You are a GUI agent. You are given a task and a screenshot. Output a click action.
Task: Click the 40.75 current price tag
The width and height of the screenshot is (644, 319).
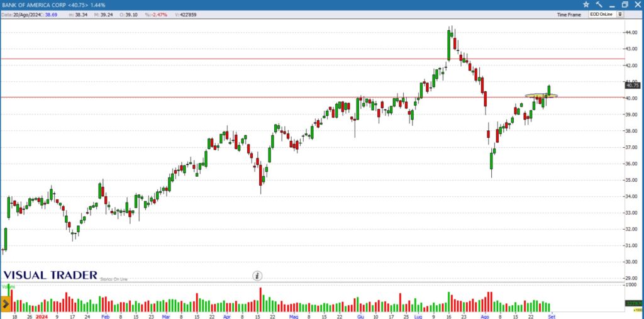[632, 86]
